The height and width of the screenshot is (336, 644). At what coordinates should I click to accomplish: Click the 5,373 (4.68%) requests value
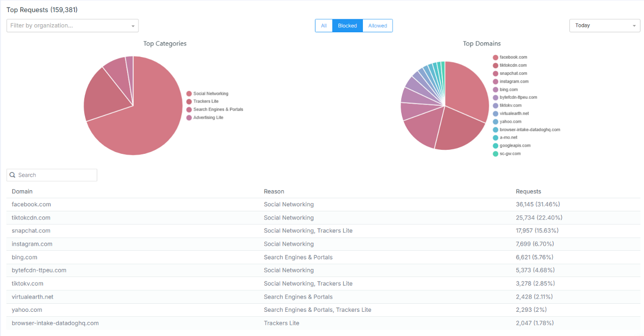click(535, 270)
